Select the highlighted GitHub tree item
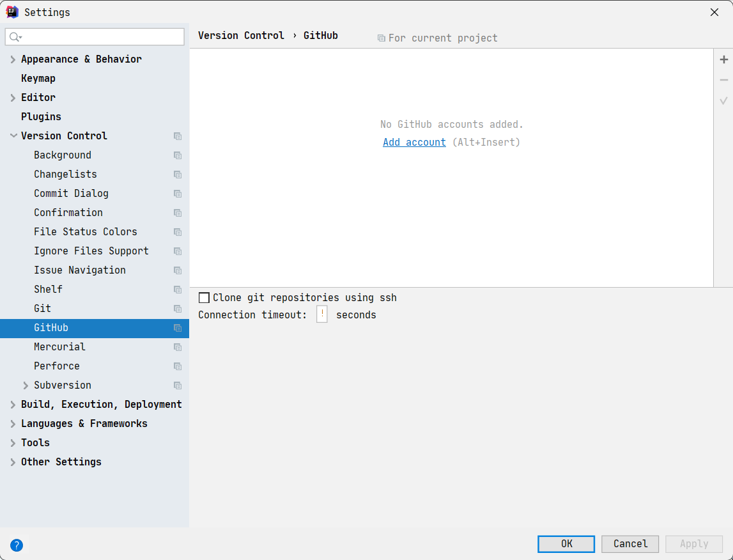Viewport: 733px width, 560px height. [95, 328]
